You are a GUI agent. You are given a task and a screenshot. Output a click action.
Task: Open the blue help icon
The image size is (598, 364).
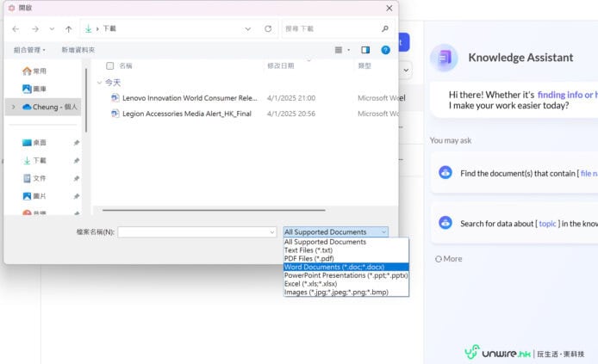tap(385, 50)
